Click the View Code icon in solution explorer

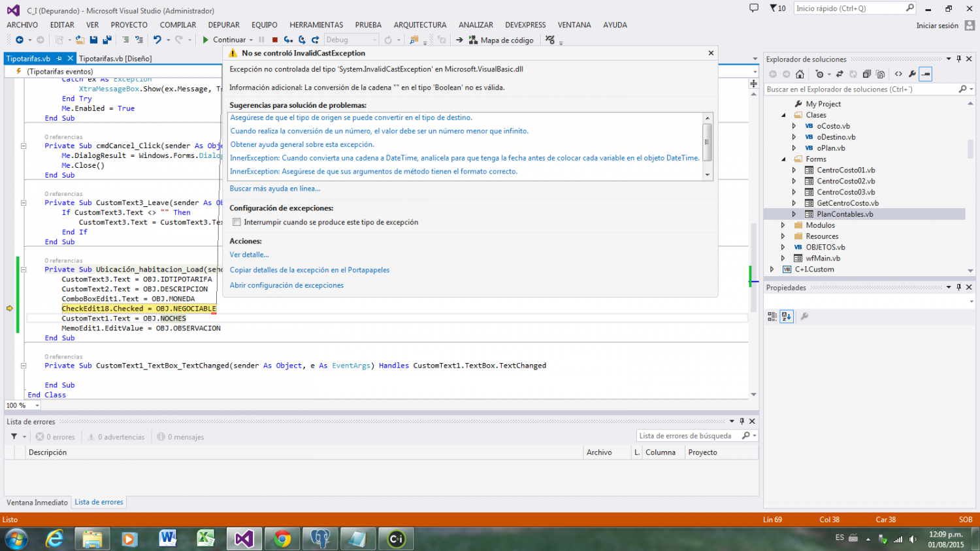pos(898,74)
